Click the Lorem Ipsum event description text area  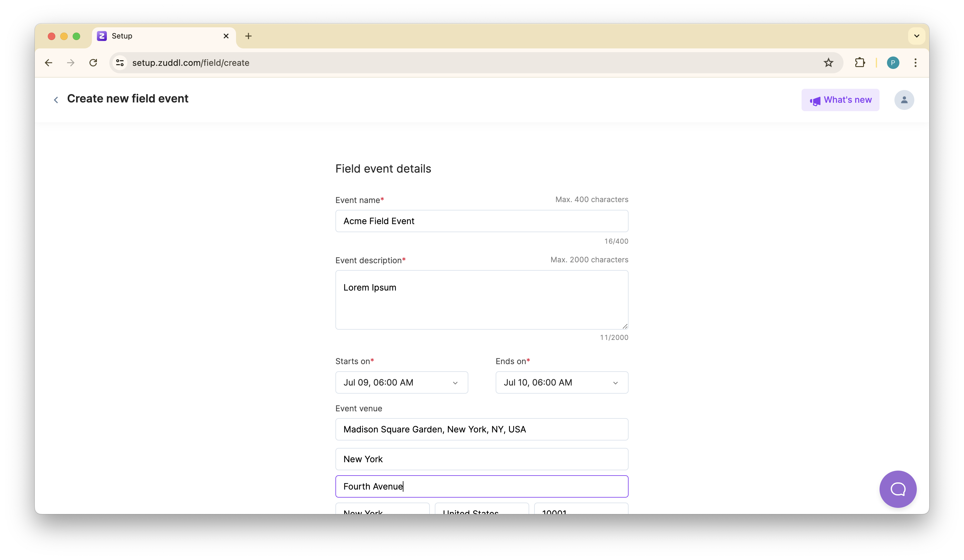481,300
